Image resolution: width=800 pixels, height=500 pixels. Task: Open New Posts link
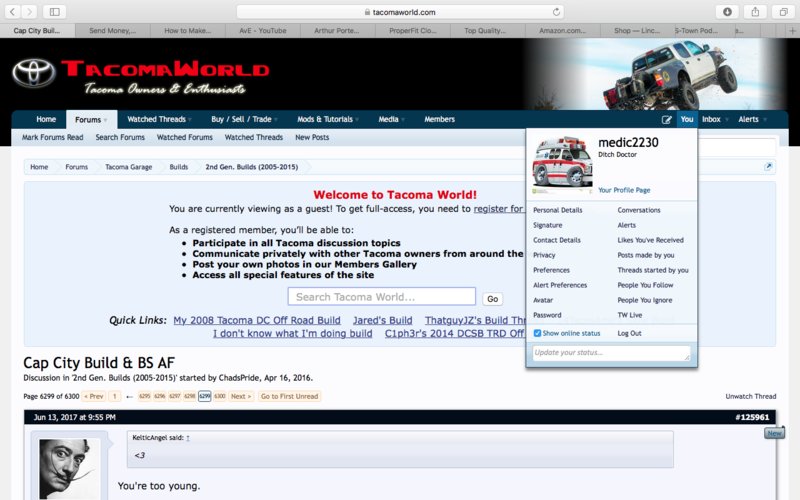coord(312,137)
